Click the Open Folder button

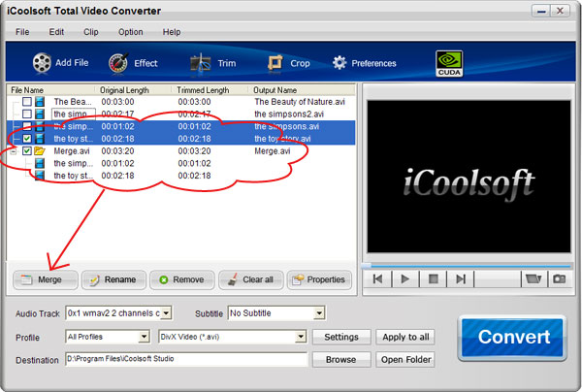click(x=405, y=359)
